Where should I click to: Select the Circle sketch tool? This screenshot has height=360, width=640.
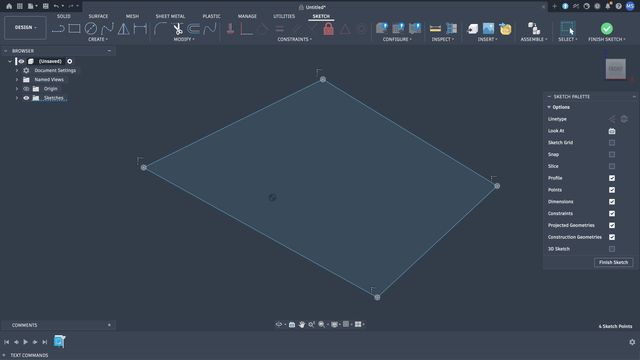91,29
